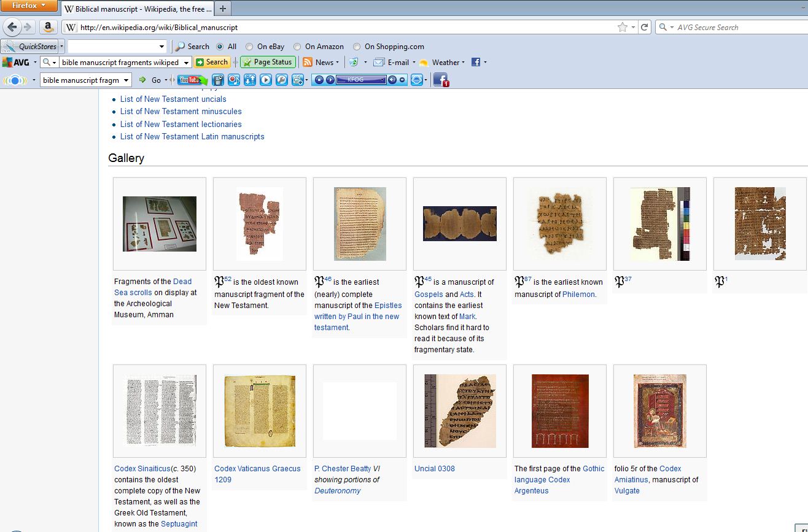Click the YouTube toolbar icon
Image resolution: width=808 pixels, height=532 pixels.
tap(189, 80)
